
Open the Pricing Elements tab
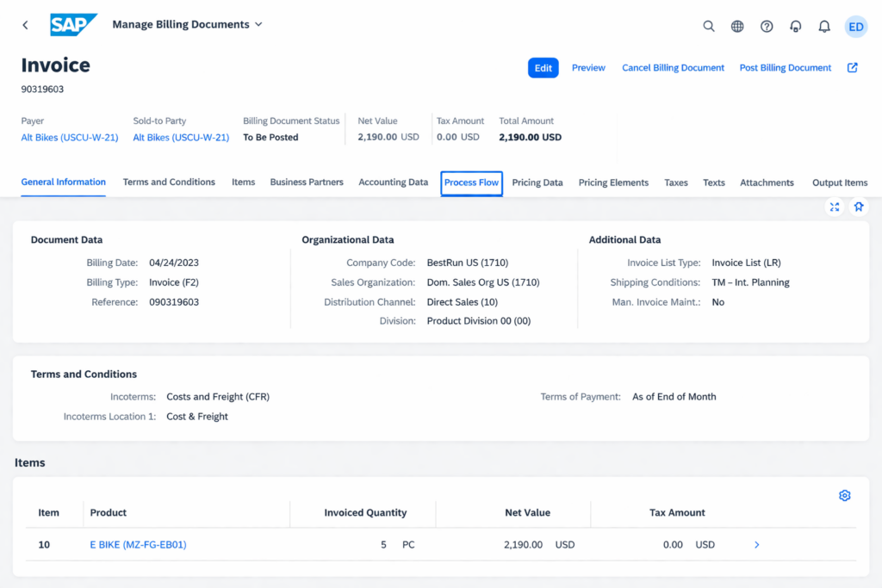(613, 183)
